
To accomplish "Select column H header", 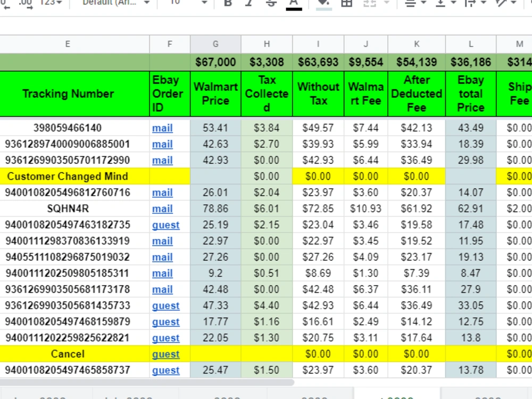I will pyautogui.click(x=267, y=44).
